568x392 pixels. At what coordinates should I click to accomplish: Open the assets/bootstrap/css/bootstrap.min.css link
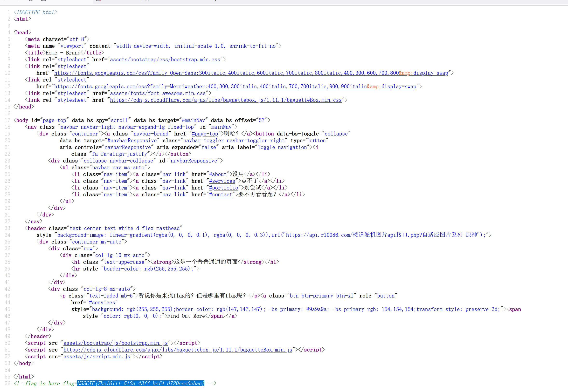165,60
